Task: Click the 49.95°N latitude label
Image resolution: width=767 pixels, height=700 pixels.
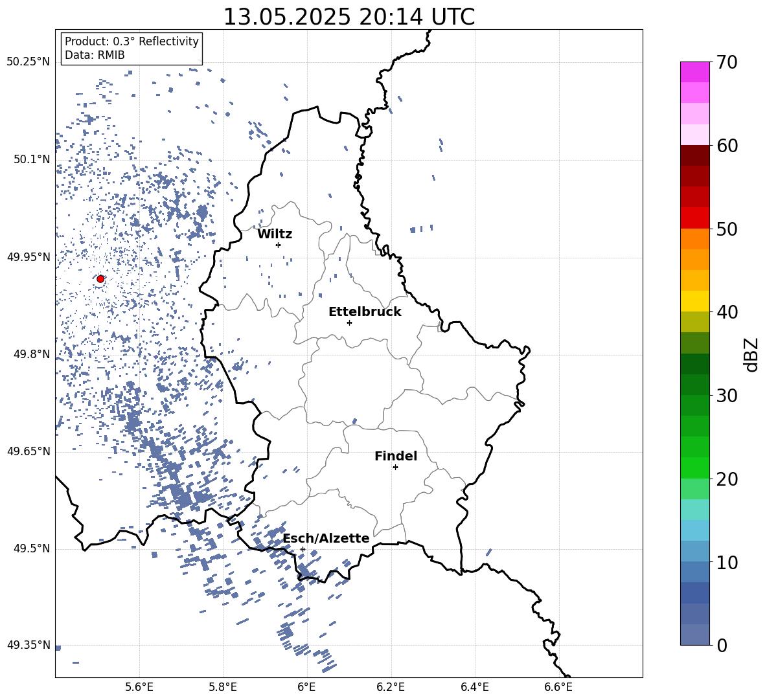Action: pos(29,257)
